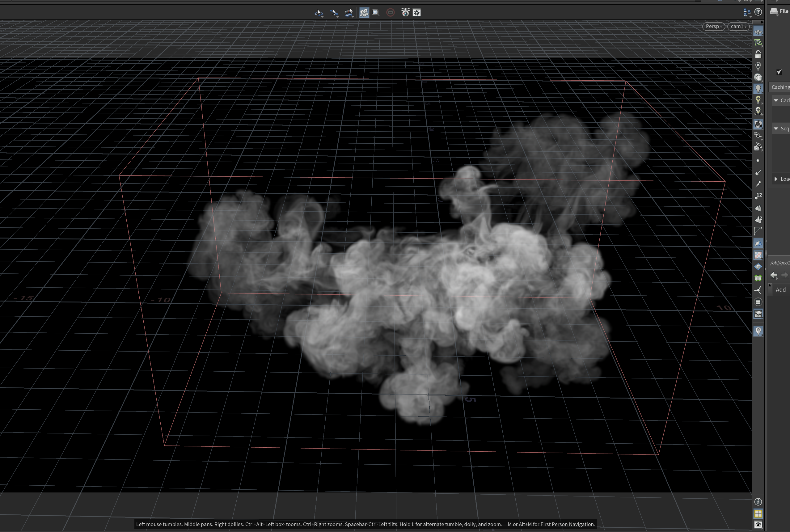This screenshot has height=532, width=790.
Task: Open the Persp view dropdown
Action: (714, 27)
